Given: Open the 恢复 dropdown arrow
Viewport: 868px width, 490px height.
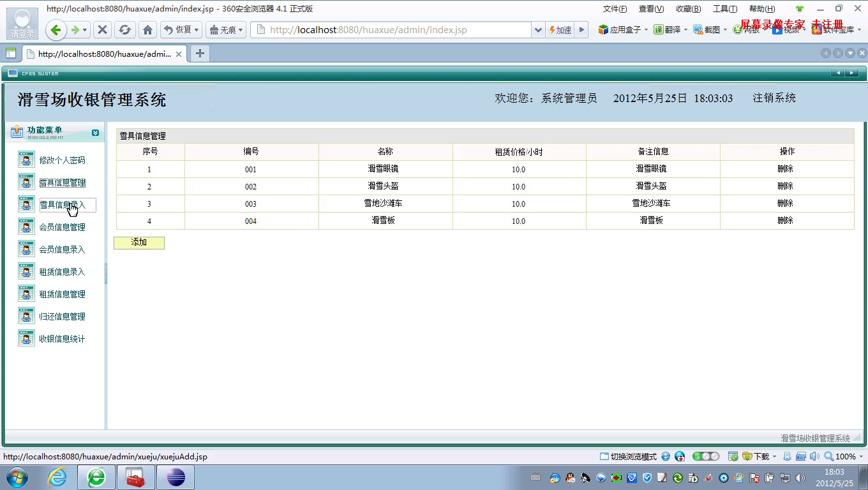Looking at the screenshot, I should 196,30.
